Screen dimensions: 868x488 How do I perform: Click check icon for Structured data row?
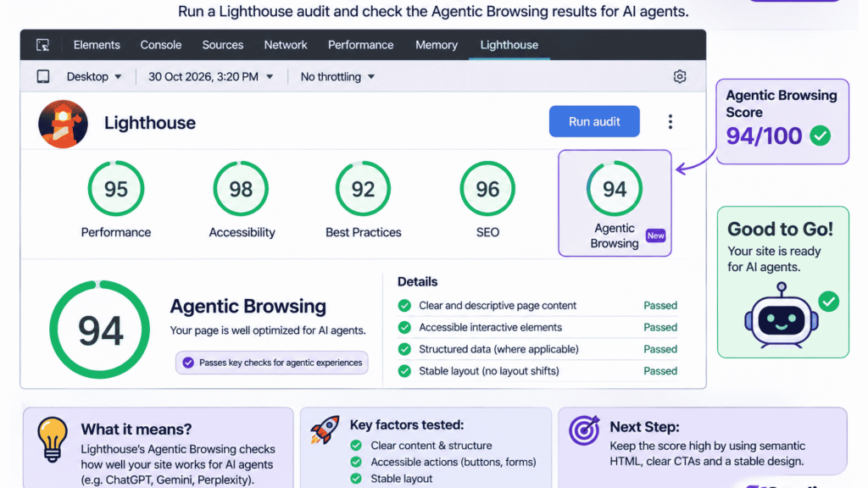[x=404, y=349]
